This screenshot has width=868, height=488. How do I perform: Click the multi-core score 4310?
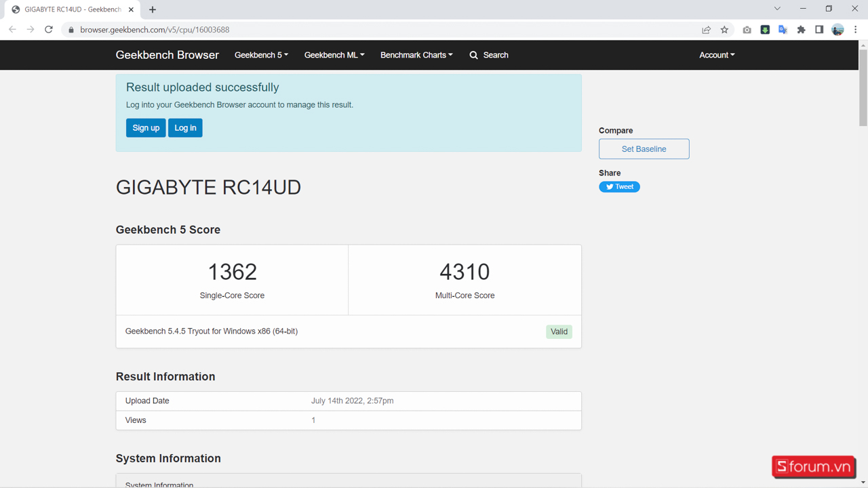(x=465, y=272)
